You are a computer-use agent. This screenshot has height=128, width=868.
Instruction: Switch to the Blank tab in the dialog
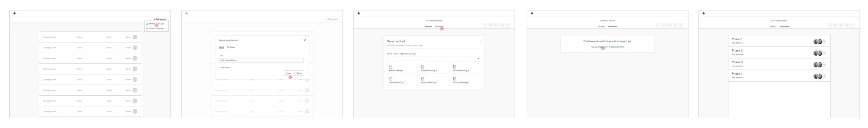(x=222, y=47)
